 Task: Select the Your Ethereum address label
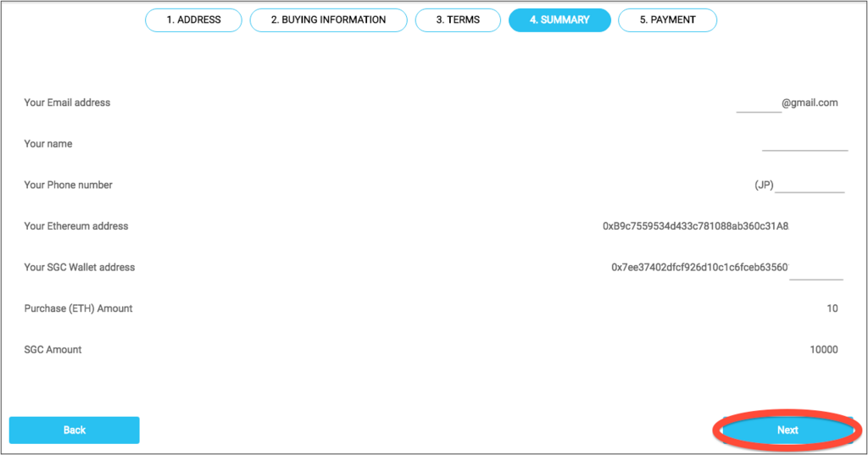pos(75,226)
